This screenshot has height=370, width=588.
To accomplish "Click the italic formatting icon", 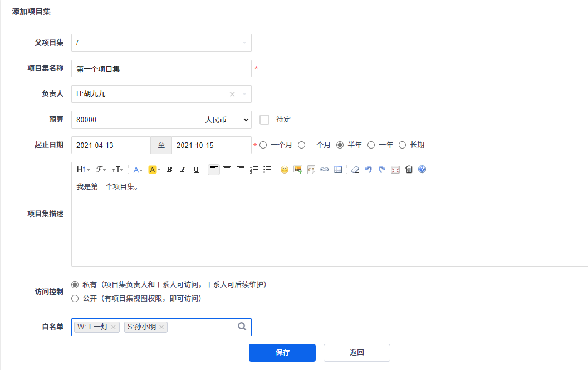I will point(183,170).
